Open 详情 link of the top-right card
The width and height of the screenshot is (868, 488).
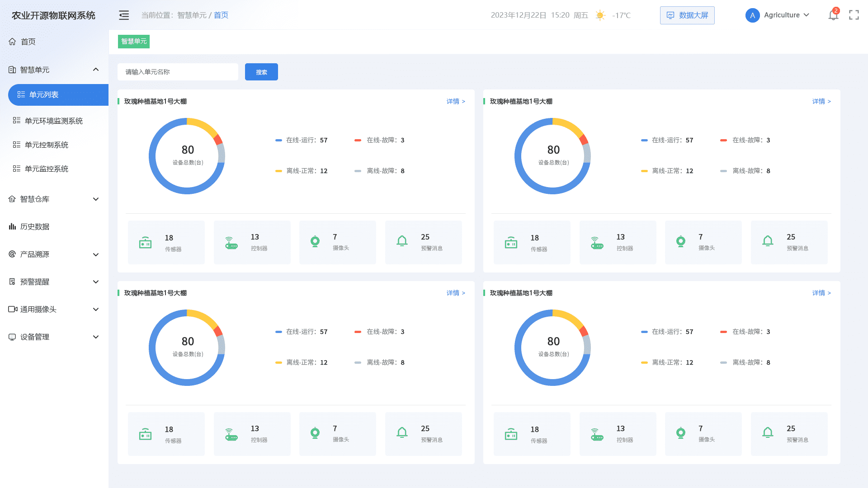coord(821,101)
